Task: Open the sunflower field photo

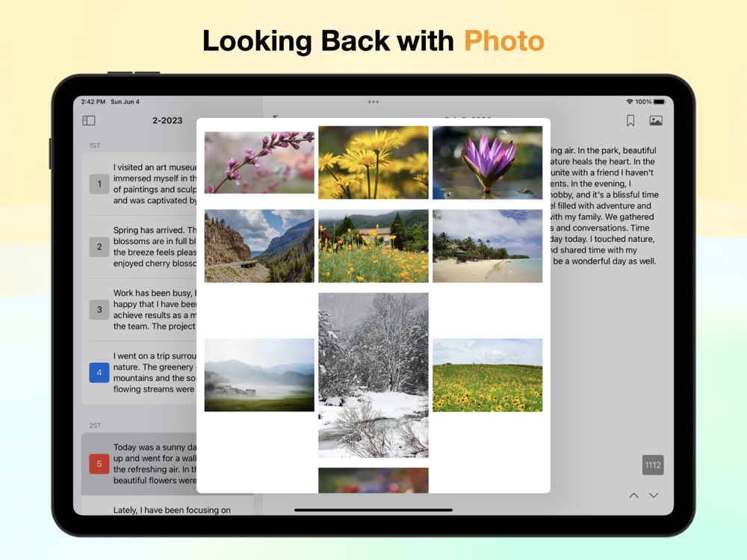Action: 487,375
